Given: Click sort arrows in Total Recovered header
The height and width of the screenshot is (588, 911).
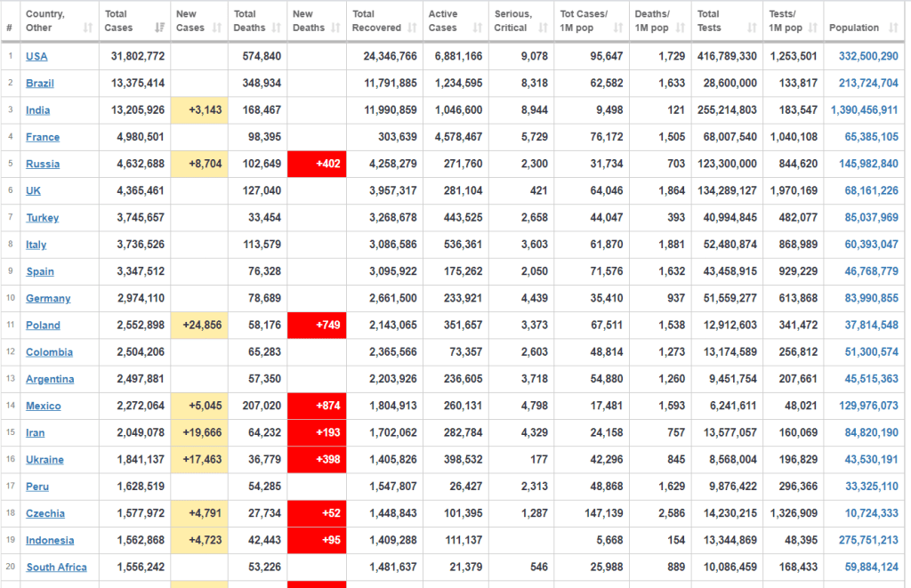Looking at the screenshot, I should pyautogui.click(x=412, y=28).
